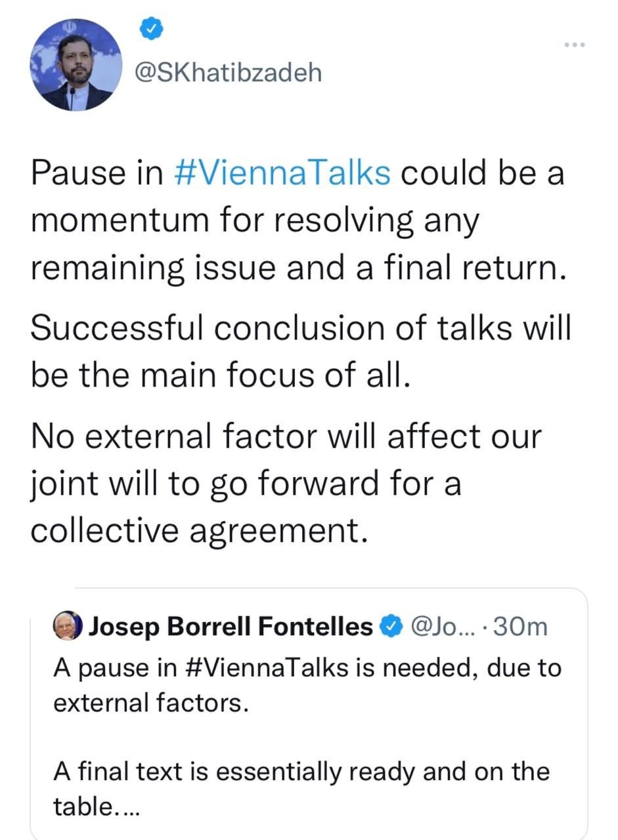This screenshot has width=618, height=840.
Task: Click 'collective agreement.' ending line
Action: 198,530
